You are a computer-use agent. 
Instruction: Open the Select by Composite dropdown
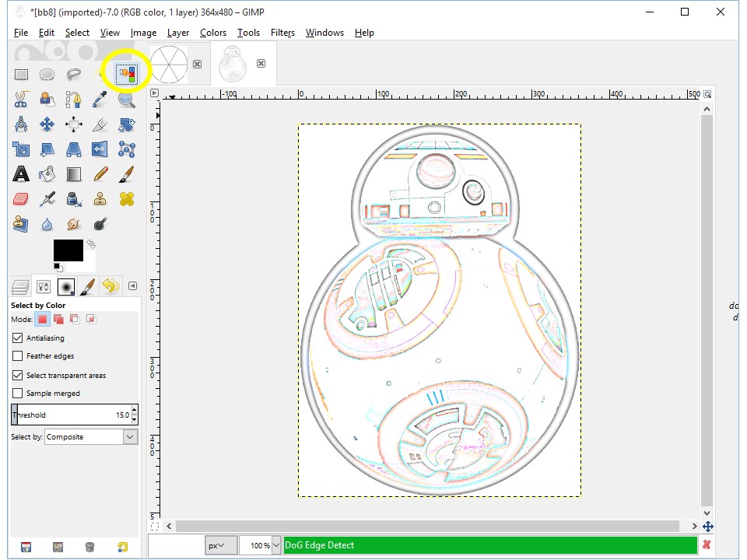pyautogui.click(x=92, y=436)
